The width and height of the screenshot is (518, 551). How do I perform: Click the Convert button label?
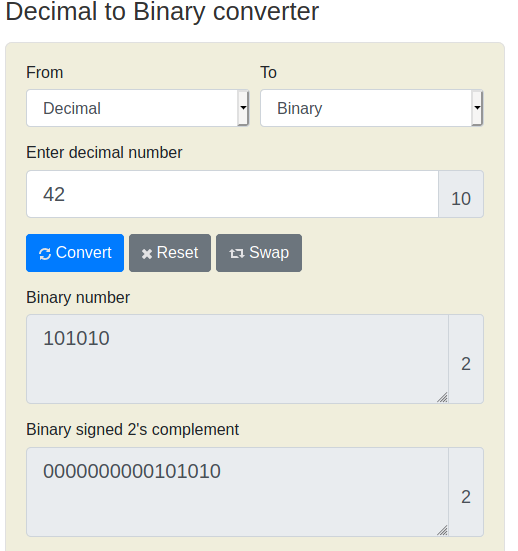pyautogui.click(x=84, y=253)
